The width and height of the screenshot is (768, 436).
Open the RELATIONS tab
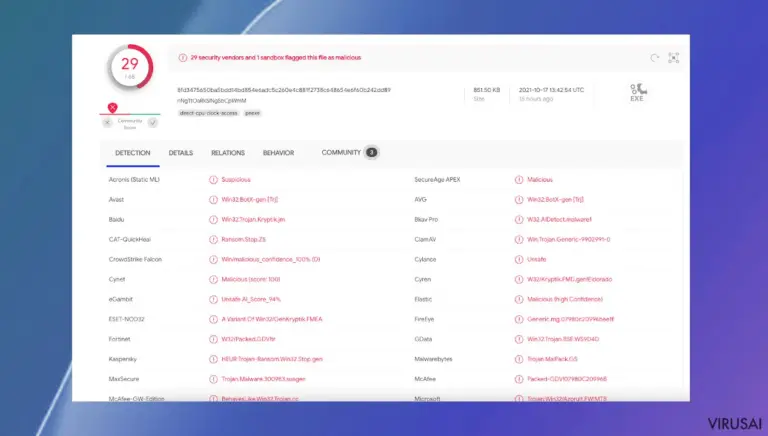[228, 153]
